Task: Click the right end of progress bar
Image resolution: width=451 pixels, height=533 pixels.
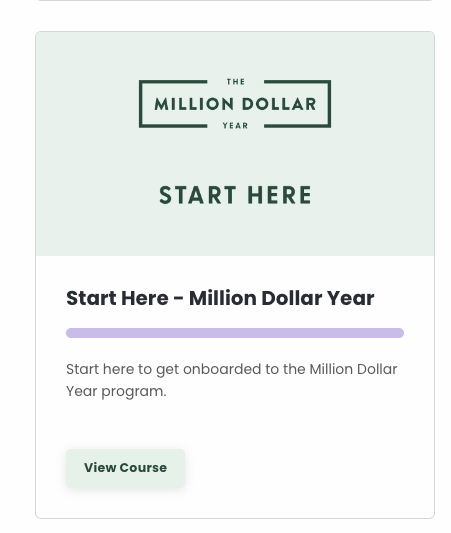Action: (400, 333)
